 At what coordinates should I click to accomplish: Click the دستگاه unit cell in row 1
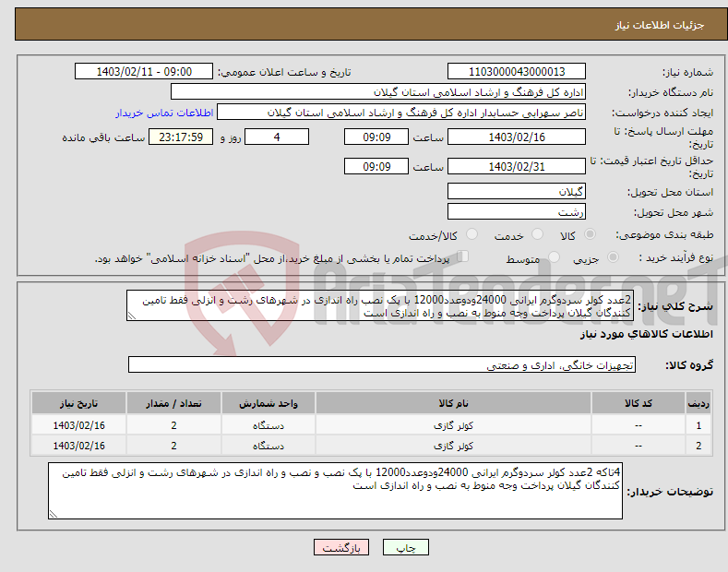coord(269,425)
